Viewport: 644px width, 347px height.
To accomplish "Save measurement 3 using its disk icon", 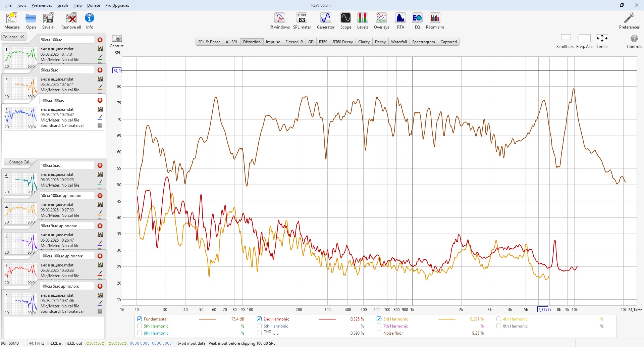I will pyautogui.click(x=100, y=109).
